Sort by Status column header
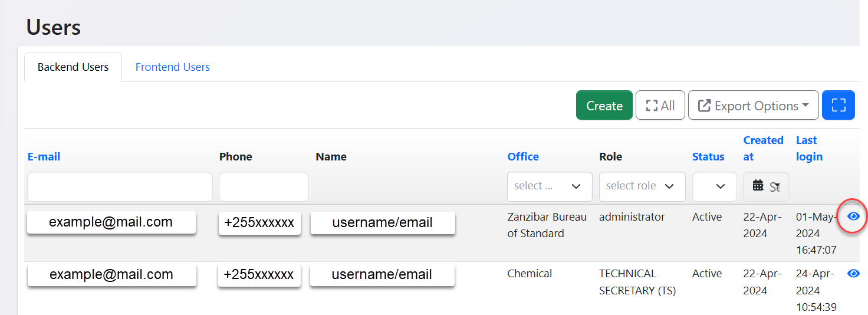Image resolution: width=868 pixels, height=315 pixels. (708, 157)
